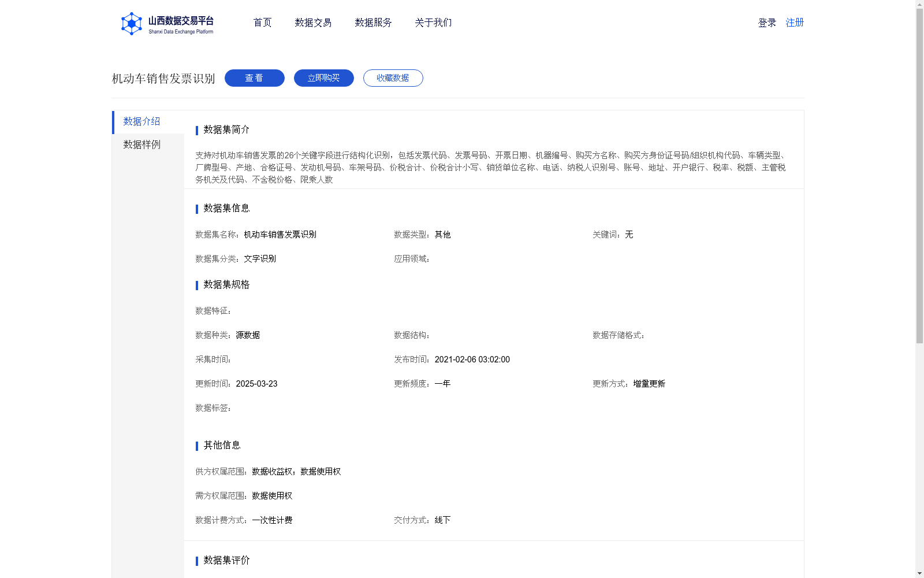Open the 数据服务 menu item
The image size is (924, 578).
373,23
